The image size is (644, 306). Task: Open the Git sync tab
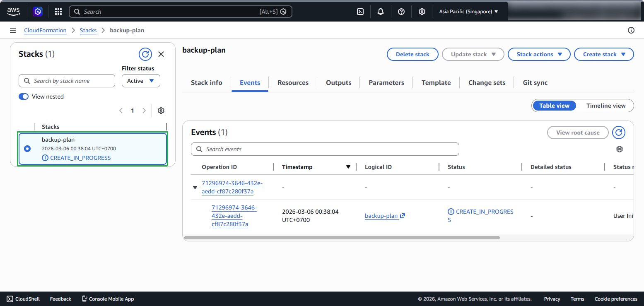tap(535, 82)
